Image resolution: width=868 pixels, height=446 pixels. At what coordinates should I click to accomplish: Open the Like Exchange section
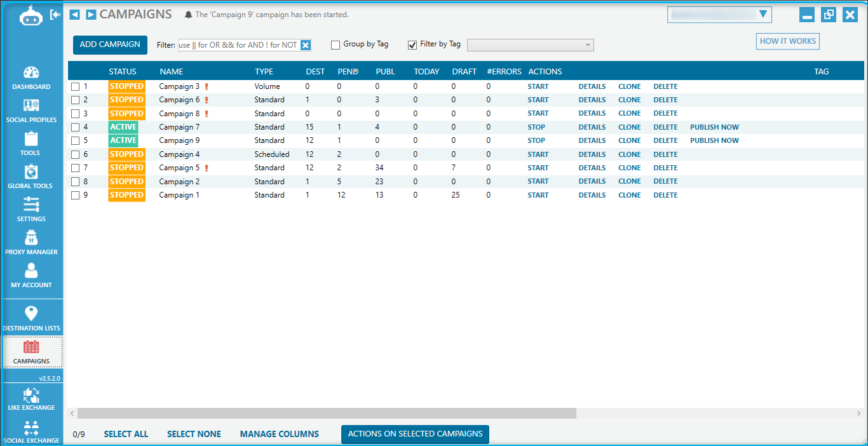point(31,398)
